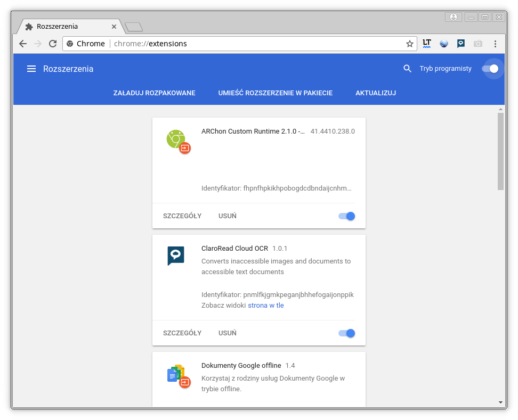The image size is (518, 420).
Task: Click the blue globe extension icon
Action: click(x=444, y=44)
